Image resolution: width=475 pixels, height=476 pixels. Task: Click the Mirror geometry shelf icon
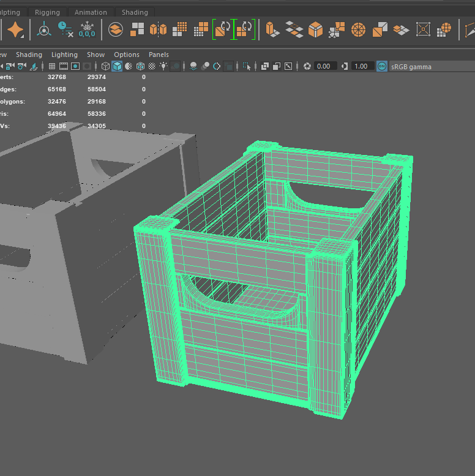158,29
